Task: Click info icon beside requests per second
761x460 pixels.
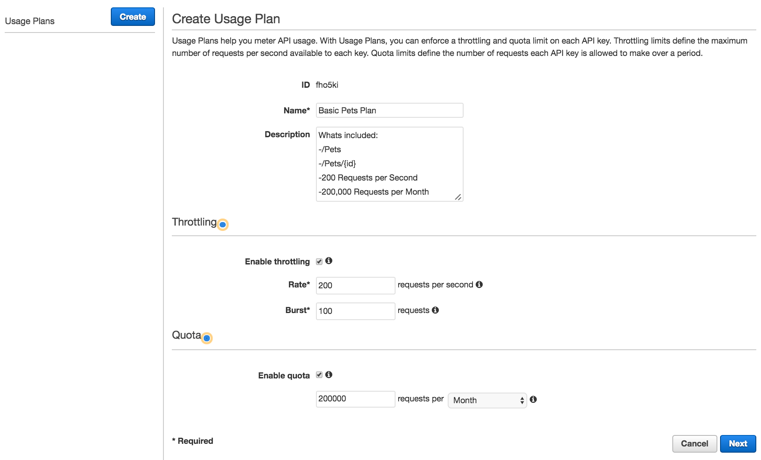Action: click(x=479, y=284)
